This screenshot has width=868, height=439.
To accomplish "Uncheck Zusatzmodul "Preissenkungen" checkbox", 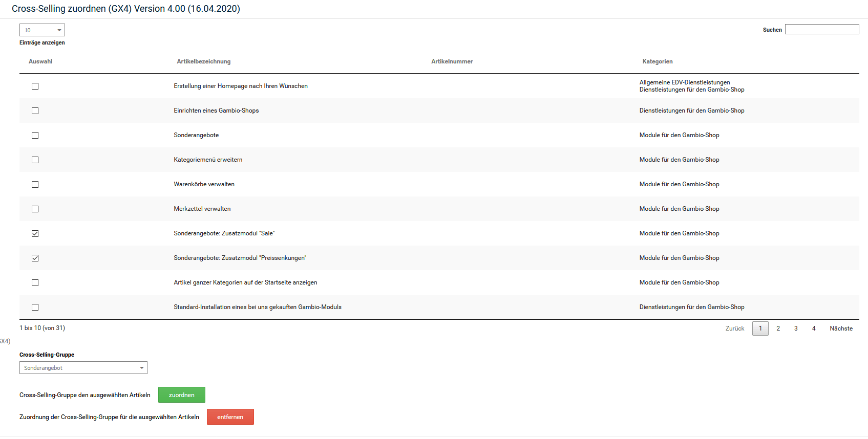I will click(35, 258).
